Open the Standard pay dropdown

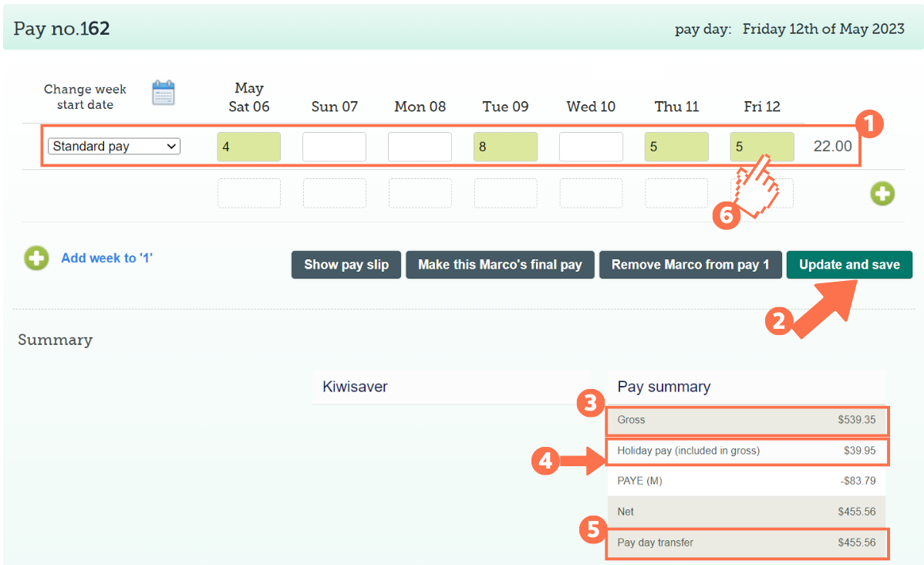pyautogui.click(x=113, y=146)
